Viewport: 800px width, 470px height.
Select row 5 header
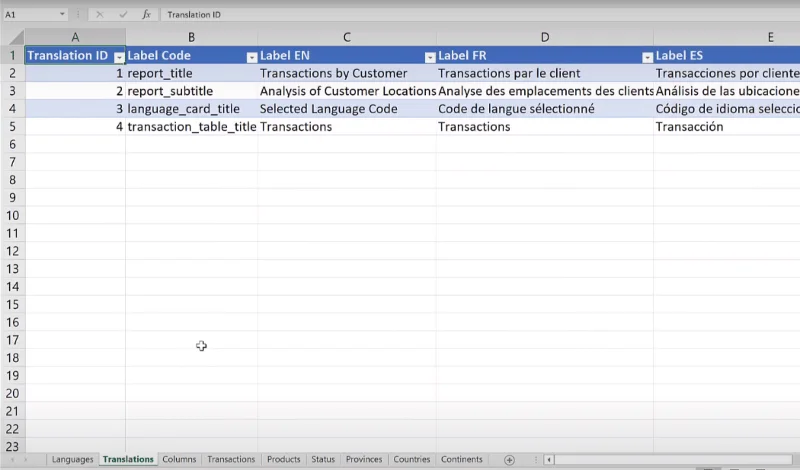[x=12, y=127]
